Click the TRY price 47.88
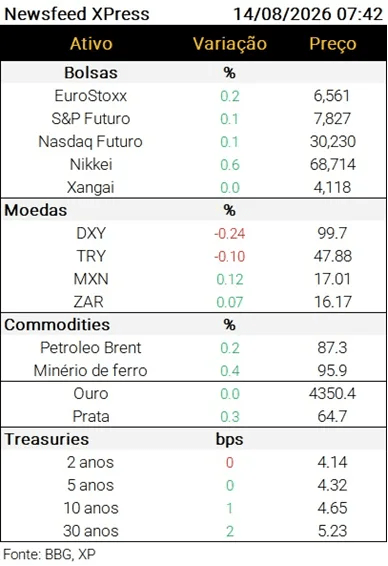The image size is (388, 566). 332,256
